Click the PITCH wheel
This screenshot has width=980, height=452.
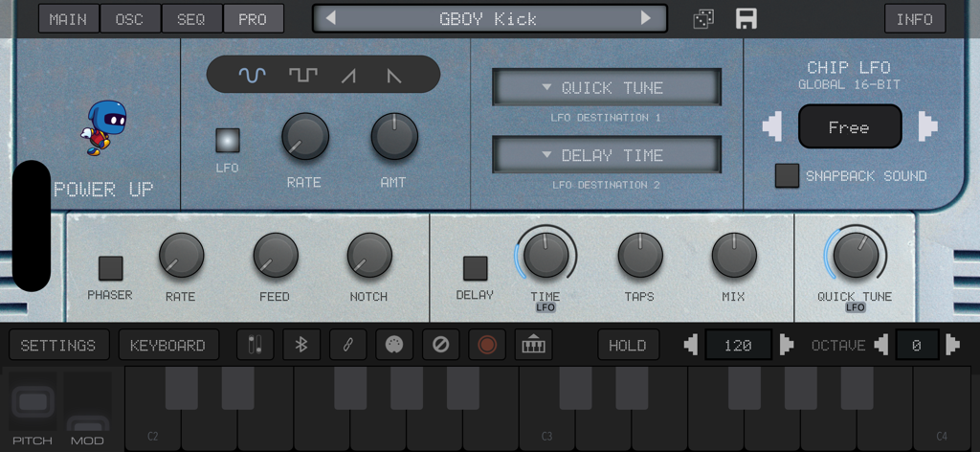tap(33, 401)
